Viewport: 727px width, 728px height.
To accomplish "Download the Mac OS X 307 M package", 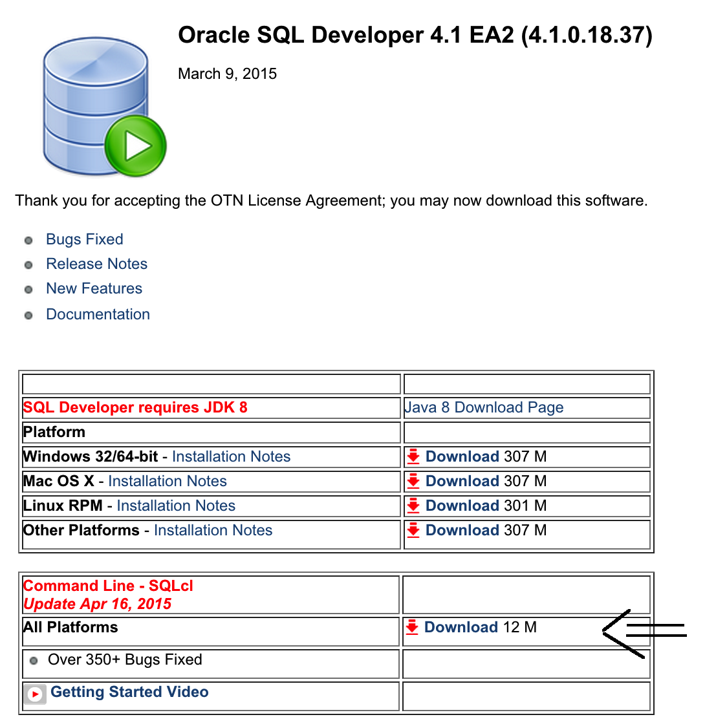I will tap(462, 481).
